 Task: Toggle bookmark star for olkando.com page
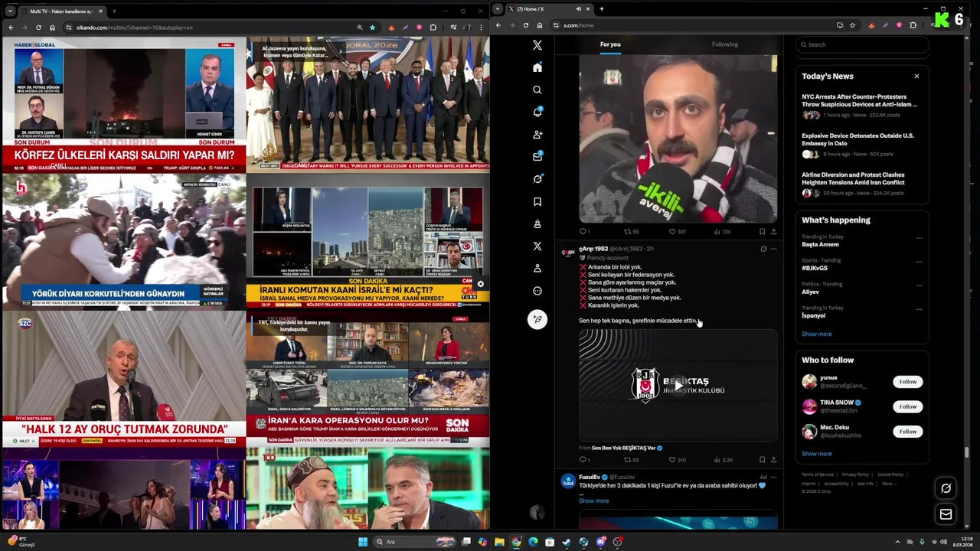(x=373, y=28)
